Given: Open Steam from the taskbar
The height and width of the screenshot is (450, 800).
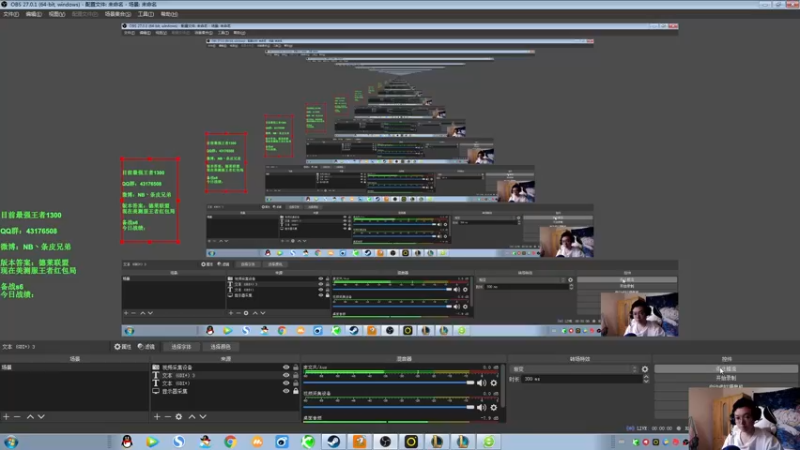Looking at the screenshot, I should tap(334, 441).
